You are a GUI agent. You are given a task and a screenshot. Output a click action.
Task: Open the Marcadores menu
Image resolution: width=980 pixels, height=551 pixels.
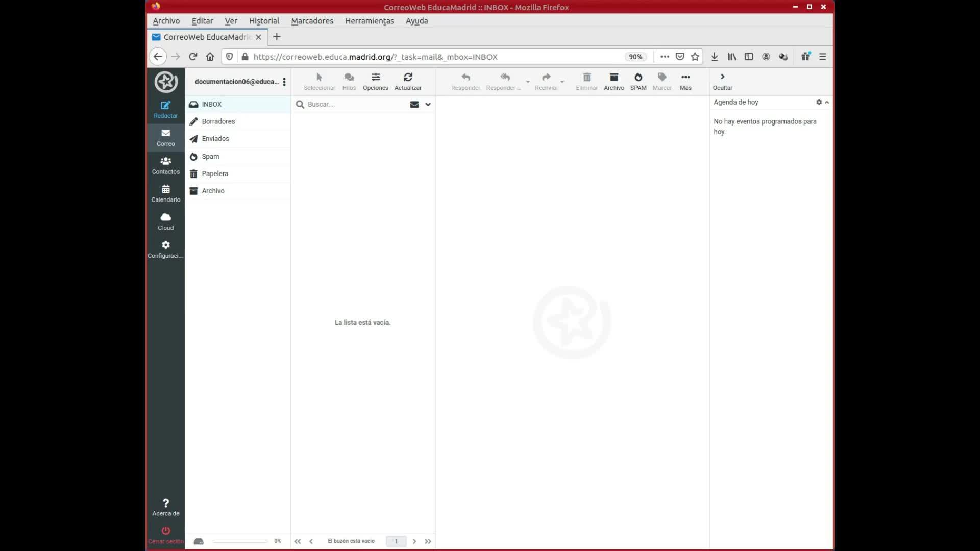click(312, 21)
